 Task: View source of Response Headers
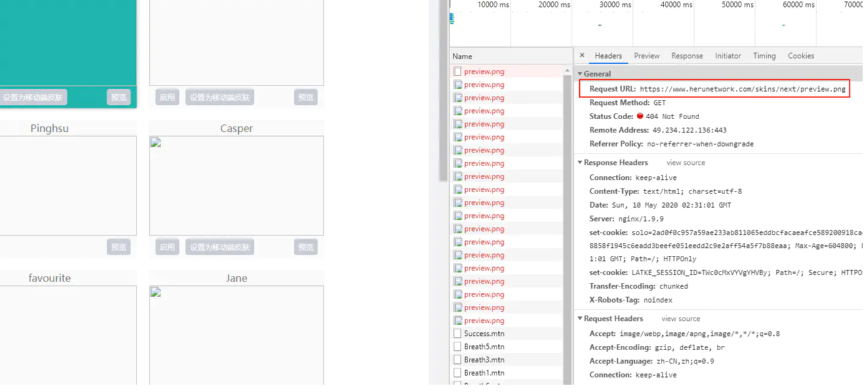pos(685,162)
